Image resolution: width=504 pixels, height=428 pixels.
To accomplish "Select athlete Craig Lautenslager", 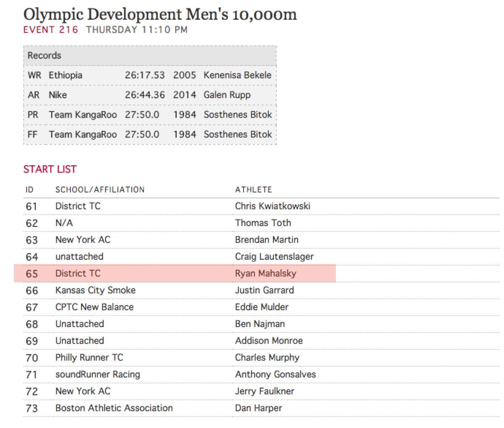I will tap(274, 256).
